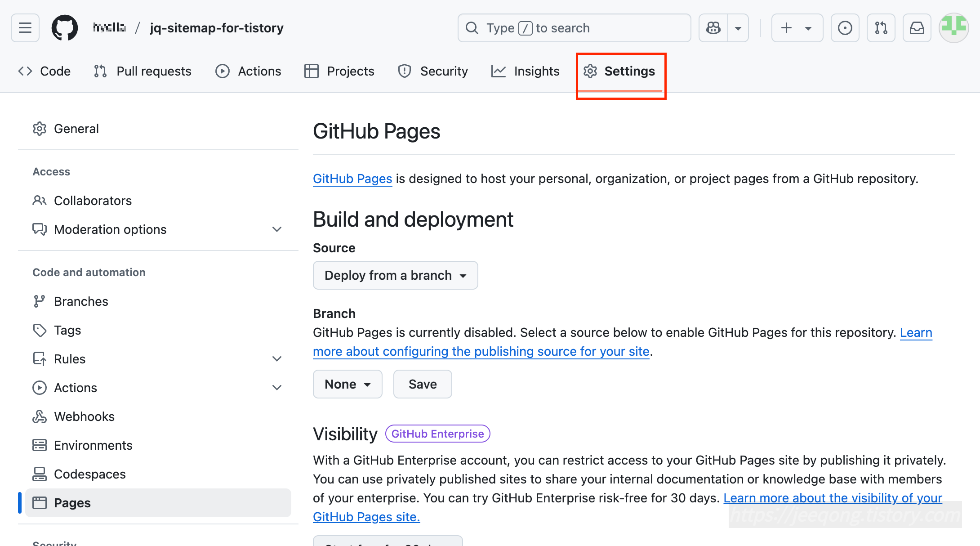
Task: Click the GitHub Octocat logo
Action: pyautogui.click(x=64, y=28)
